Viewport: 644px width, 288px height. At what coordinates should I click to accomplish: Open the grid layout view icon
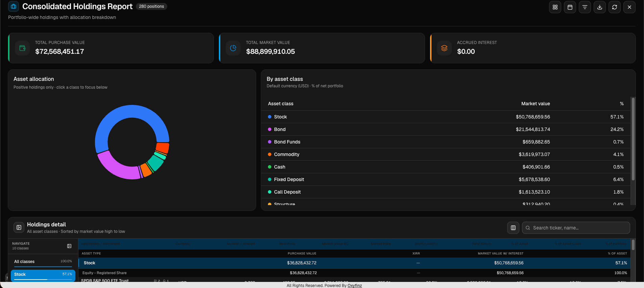click(555, 7)
